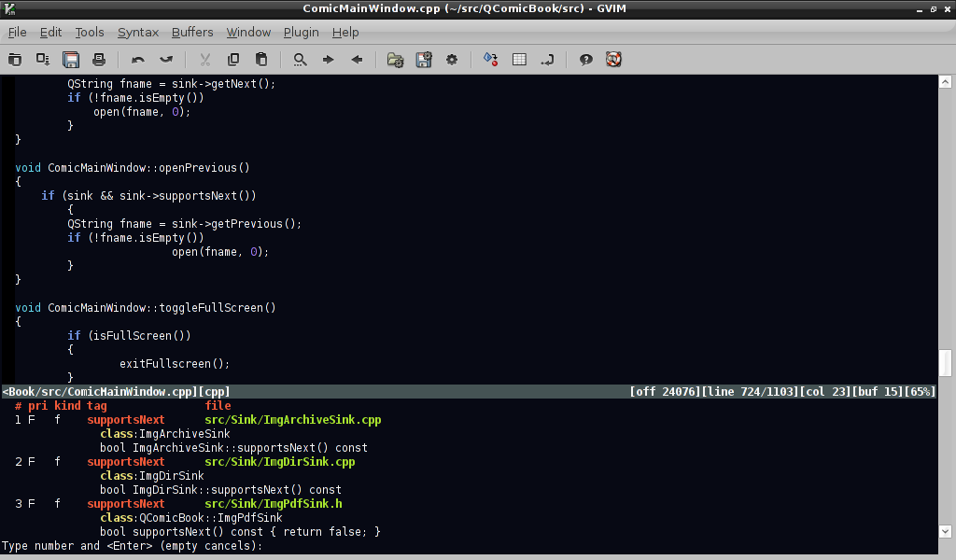Click the Save current file toolbar icon
956x560 pixels.
(43, 59)
